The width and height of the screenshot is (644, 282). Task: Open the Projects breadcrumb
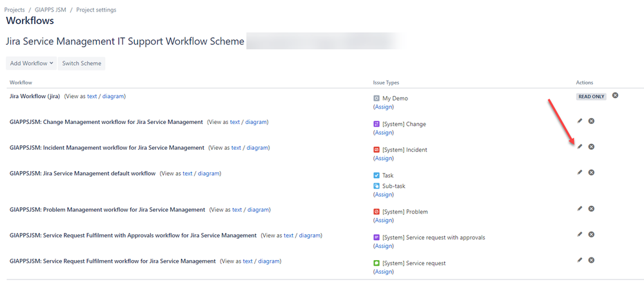coord(14,10)
